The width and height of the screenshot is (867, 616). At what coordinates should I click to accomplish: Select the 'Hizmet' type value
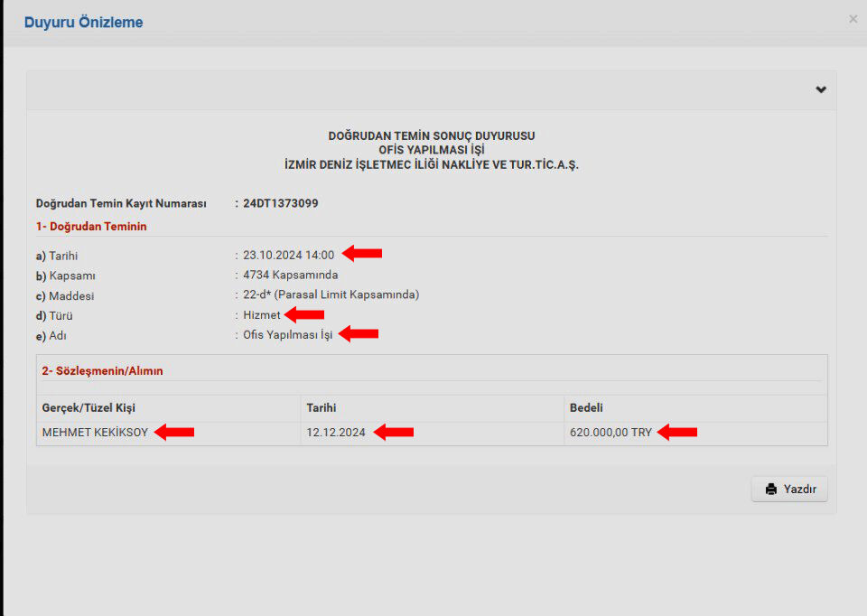[x=262, y=314]
